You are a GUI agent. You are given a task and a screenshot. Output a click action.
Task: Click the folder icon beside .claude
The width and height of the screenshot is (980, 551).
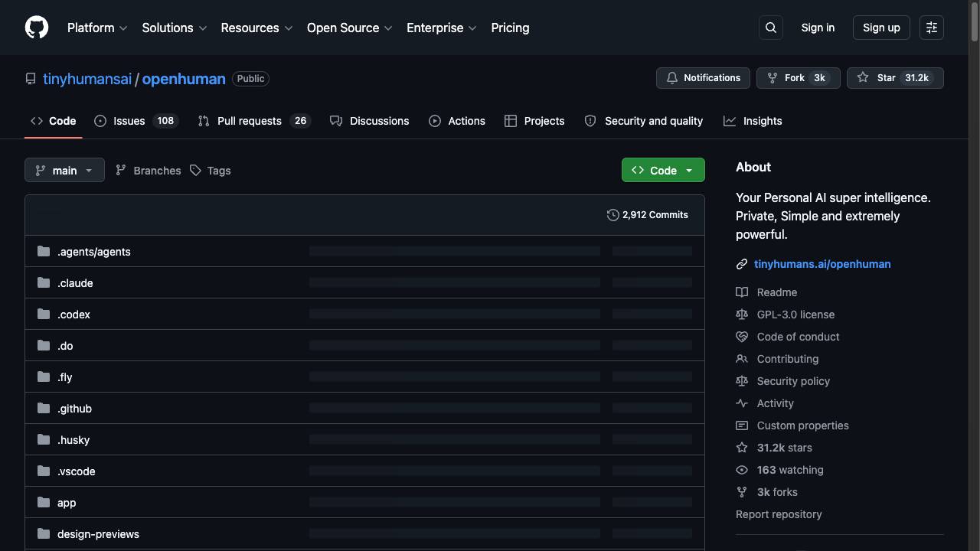(x=44, y=282)
